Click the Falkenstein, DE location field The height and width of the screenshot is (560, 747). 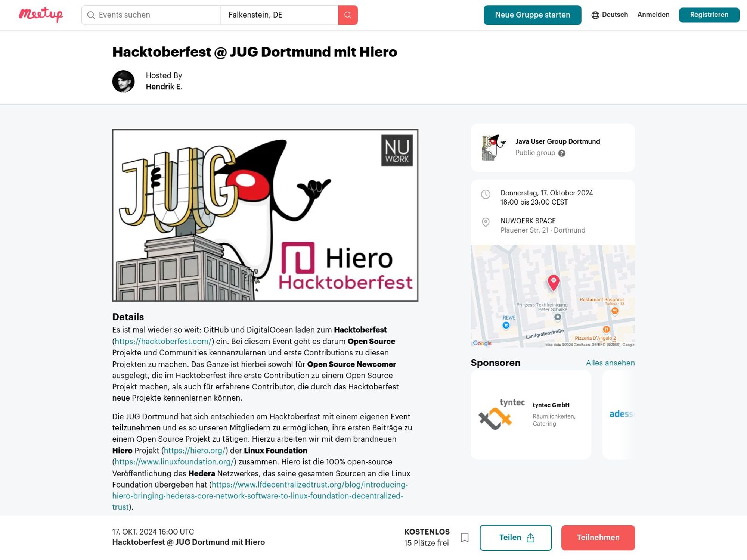coord(279,15)
